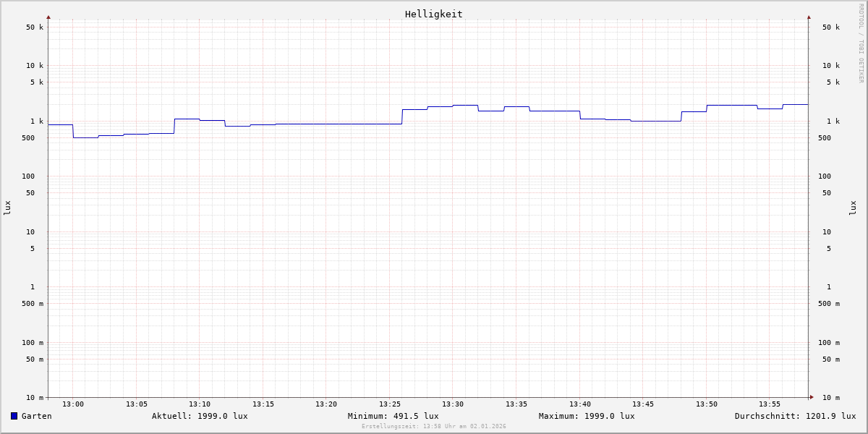Click the 13:00 time axis label
The width and height of the screenshot is (868, 434).
pyautogui.click(x=73, y=404)
